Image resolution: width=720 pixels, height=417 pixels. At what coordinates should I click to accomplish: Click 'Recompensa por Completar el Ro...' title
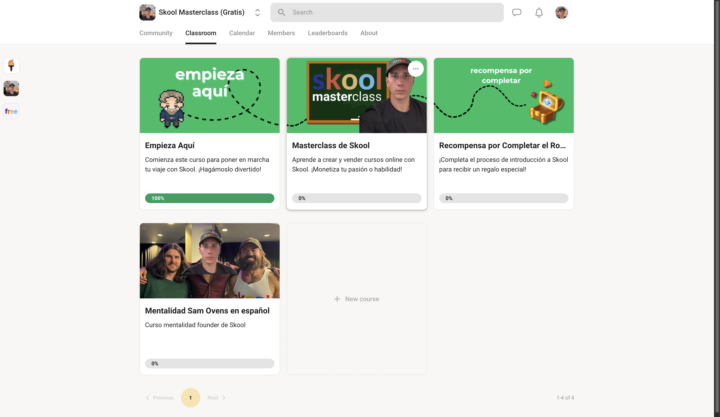[502, 146]
